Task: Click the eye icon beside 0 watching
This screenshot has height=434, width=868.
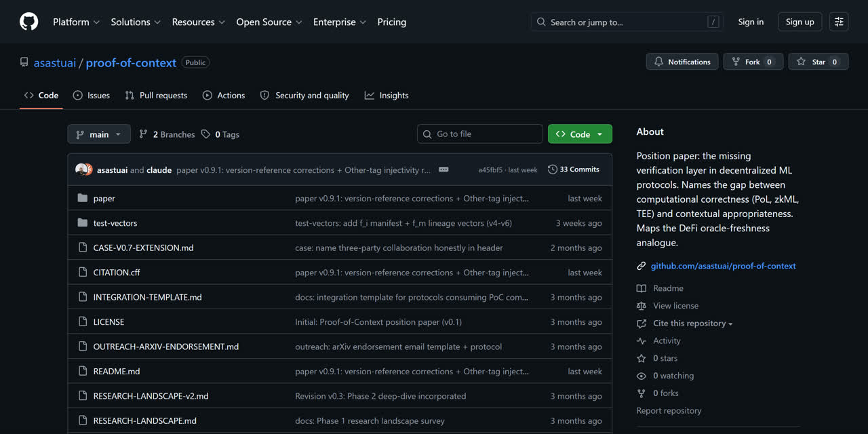Action: click(642, 376)
